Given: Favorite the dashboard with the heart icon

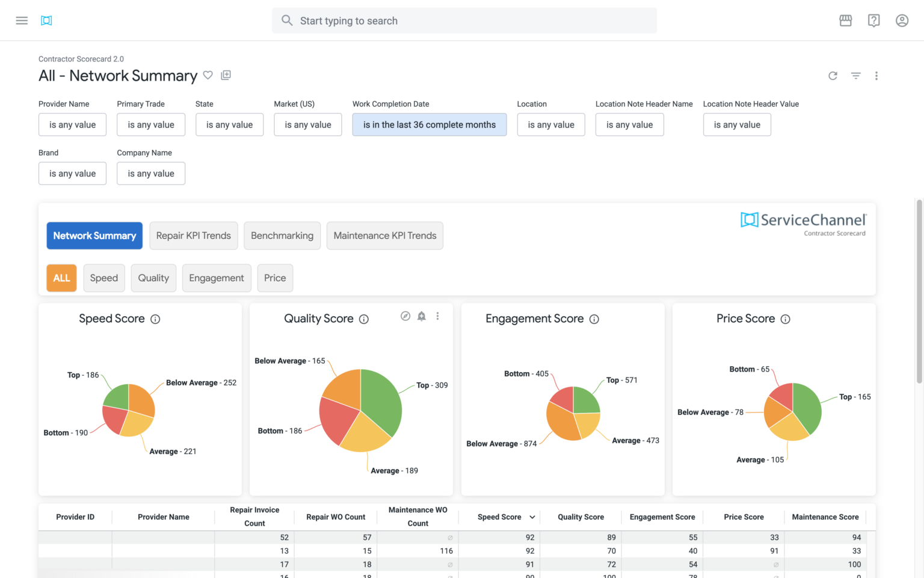Looking at the screenshot, I should point(208,75).
